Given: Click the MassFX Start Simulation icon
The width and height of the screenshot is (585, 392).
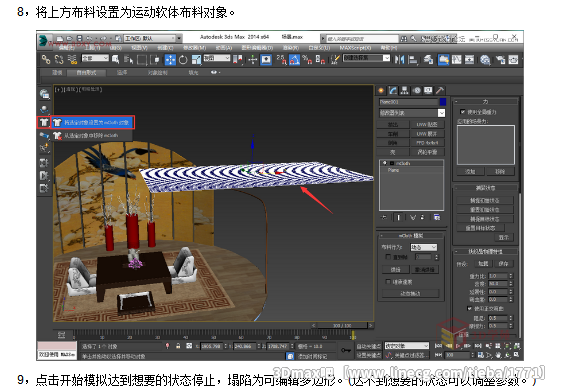Looking at the screenshot, I should point(44,175).
